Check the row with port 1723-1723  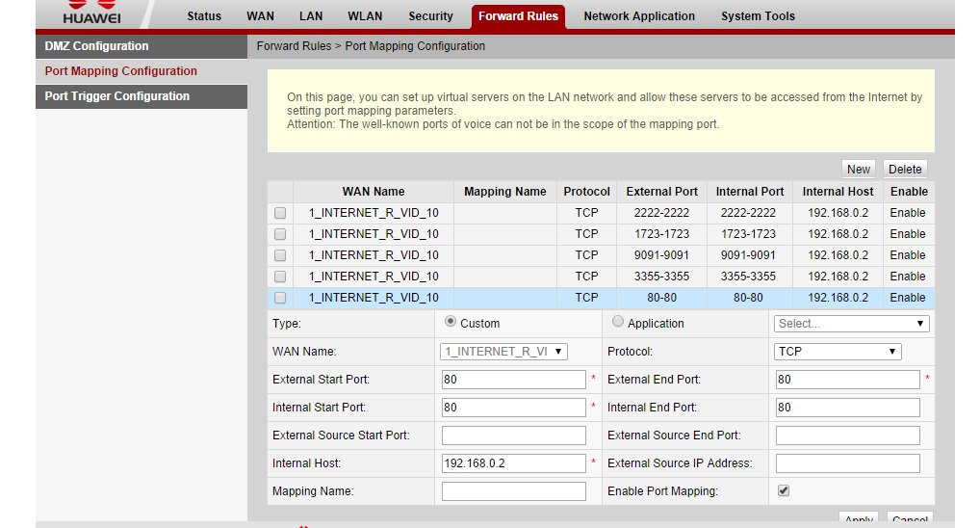pos(280,234)
